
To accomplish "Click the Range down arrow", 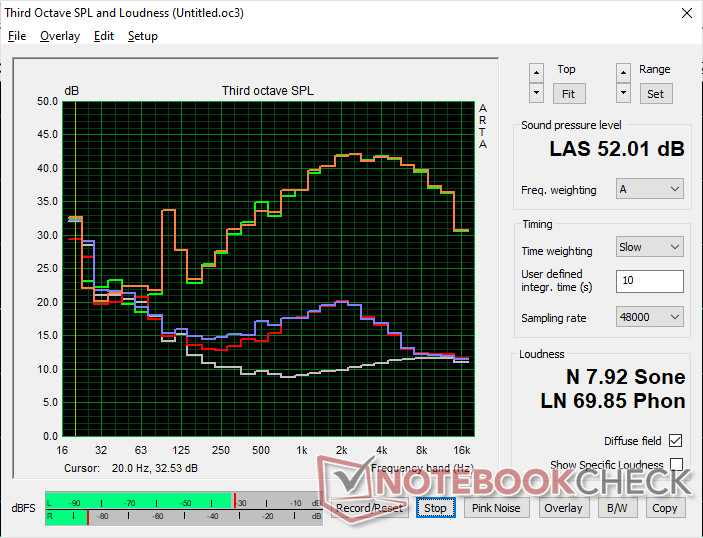I will pos(624,92).
